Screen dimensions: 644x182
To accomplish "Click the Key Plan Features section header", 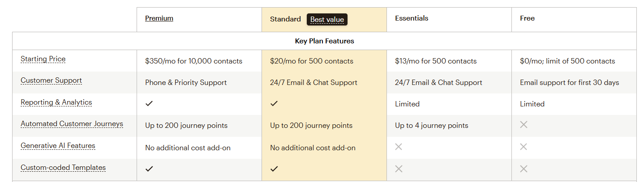I will [x=324, y=41].
